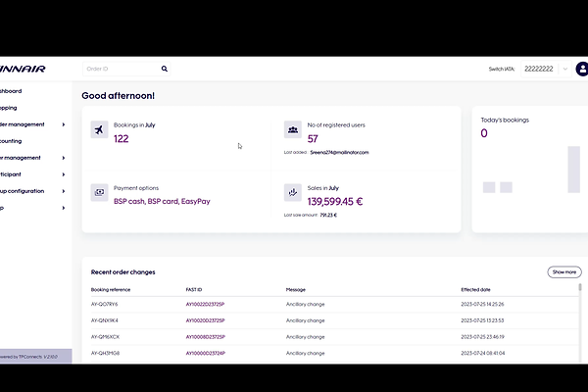Open FAST ID AY10022D2372SP link
This screenshot has width=588, height=392.
pos(206,305)
